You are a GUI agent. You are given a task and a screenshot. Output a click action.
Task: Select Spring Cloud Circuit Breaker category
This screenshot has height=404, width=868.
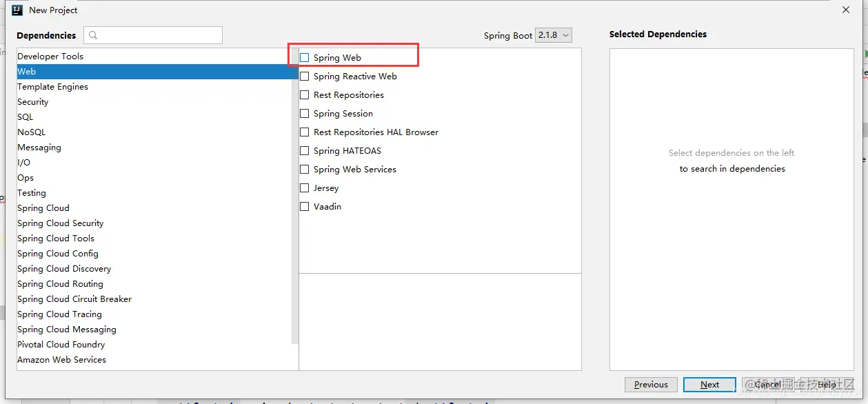154,299
